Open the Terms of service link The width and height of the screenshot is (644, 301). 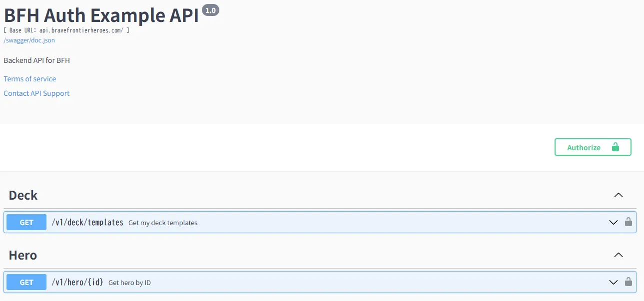point(30,79)
